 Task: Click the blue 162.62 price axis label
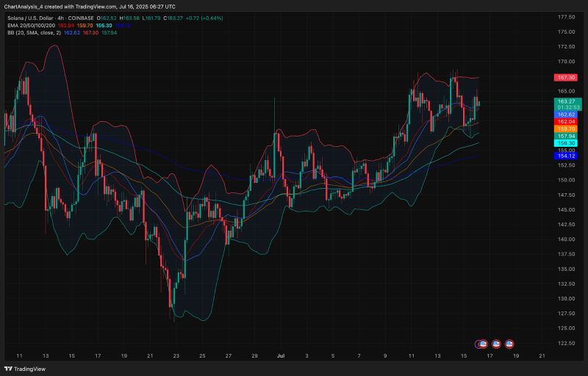566,115
